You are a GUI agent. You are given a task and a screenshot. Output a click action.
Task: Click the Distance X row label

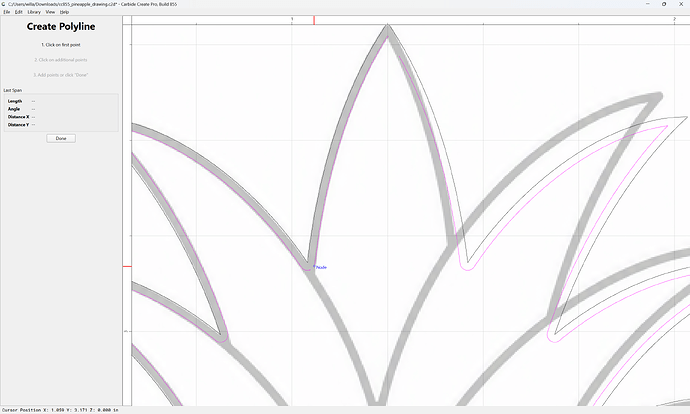(x=18, y=117)
